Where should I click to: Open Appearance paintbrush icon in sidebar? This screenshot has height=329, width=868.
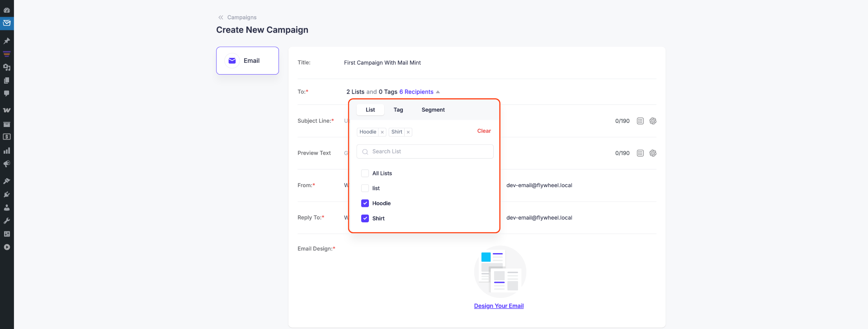click(7, 181)
